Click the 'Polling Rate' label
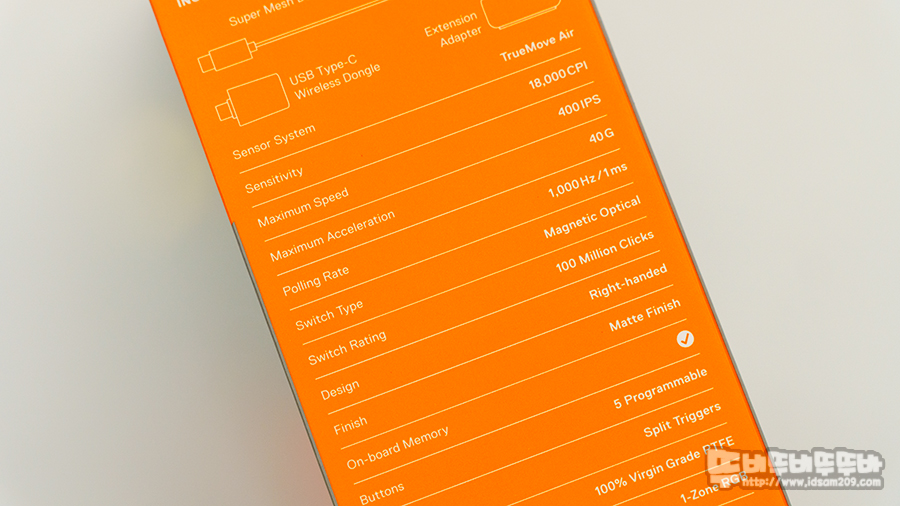Image resolution: width=900 pixels, height=506 pixels. pyautogui.click(x=316, y=281)
